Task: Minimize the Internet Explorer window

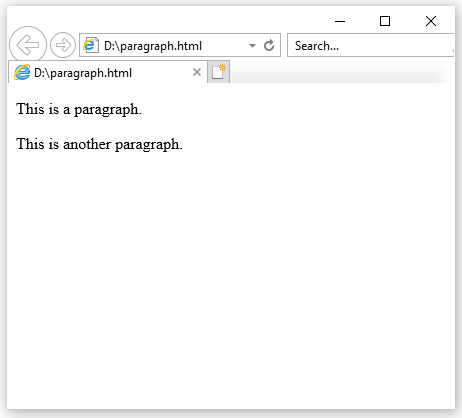Action: pos(340,21)
